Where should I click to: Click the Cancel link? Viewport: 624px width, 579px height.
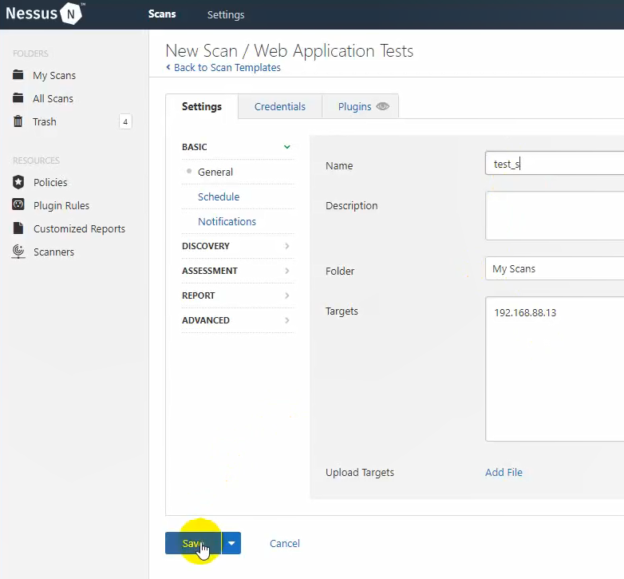[x=284, y=543]
